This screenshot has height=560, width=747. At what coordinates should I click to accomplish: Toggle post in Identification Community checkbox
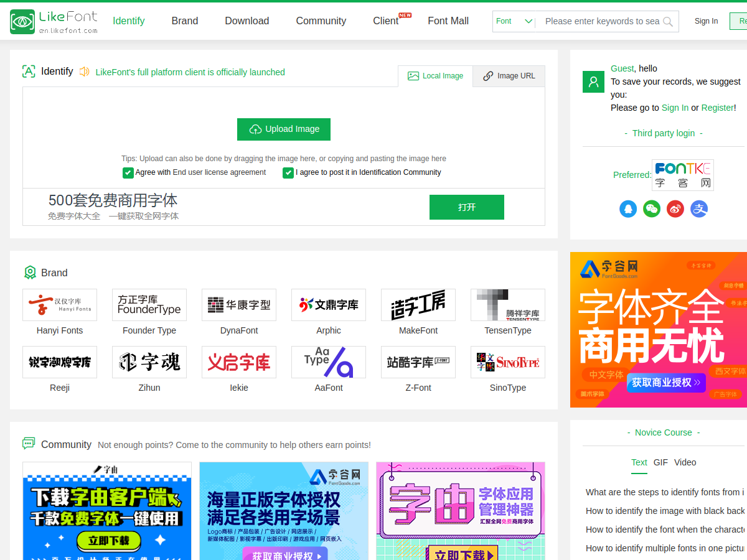[x=288, y=173]
